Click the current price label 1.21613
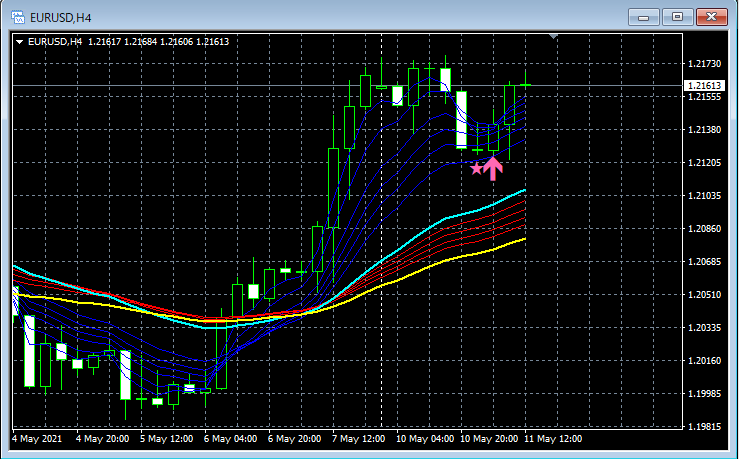The width and height of the screenshot is (740, 459). click(704, 85)
